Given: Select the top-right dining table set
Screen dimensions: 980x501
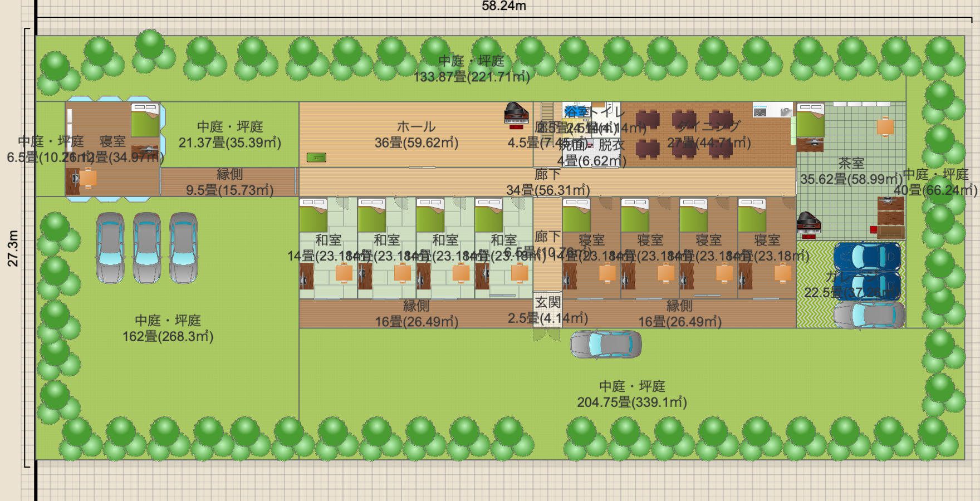Looking at the screenshot, I should (721, 119).
